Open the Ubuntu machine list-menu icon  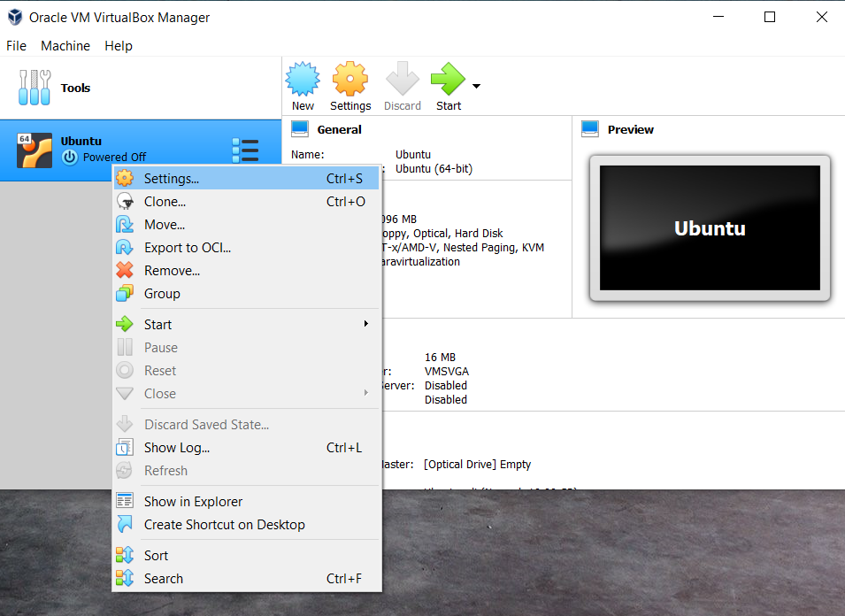click(245, 150)
